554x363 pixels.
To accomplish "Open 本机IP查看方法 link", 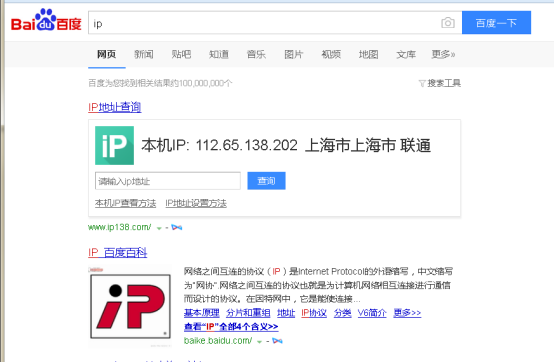I will coord(125,203).
